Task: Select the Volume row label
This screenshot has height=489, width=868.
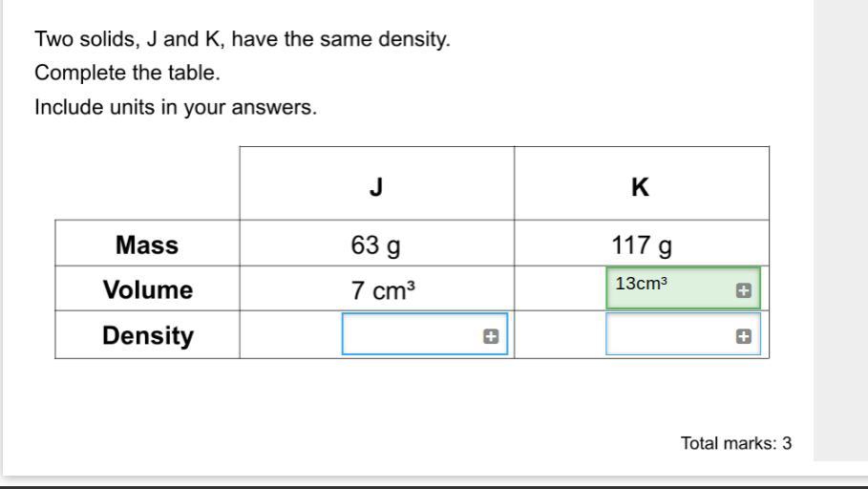Action: (x=147, y=288)
